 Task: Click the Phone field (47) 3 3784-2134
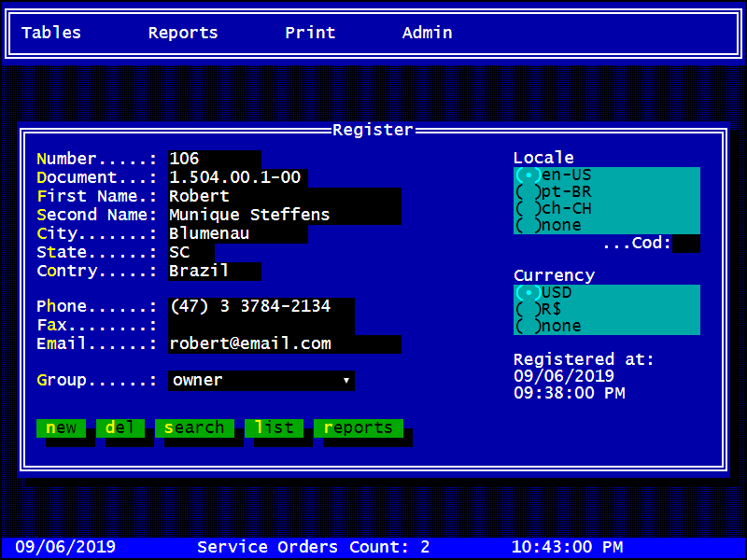tap(261, 307)
